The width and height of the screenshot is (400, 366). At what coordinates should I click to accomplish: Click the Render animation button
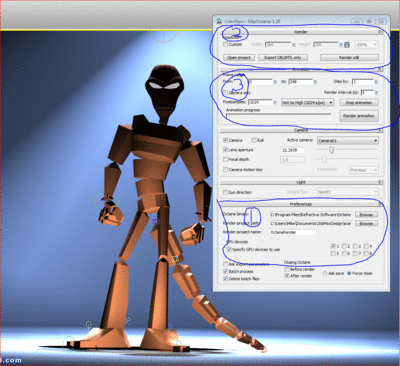click(359, 116)
